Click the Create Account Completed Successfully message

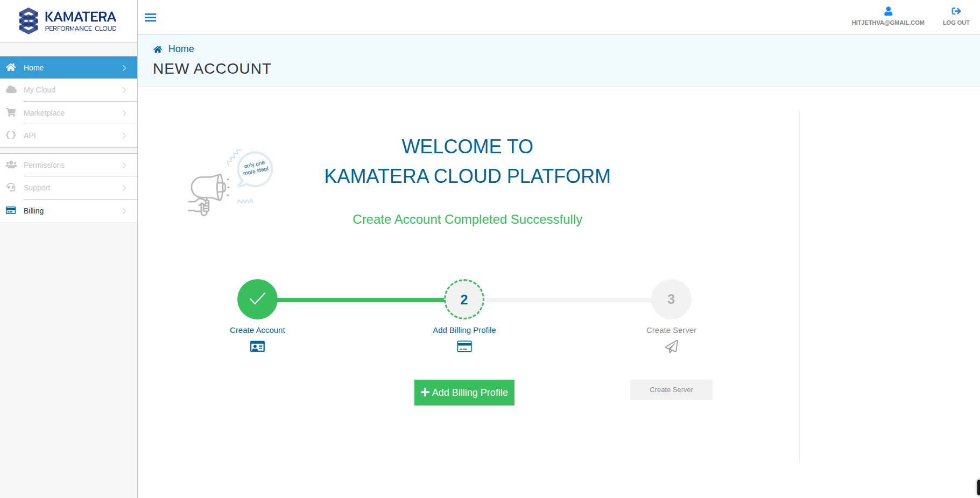coord(467,219)
